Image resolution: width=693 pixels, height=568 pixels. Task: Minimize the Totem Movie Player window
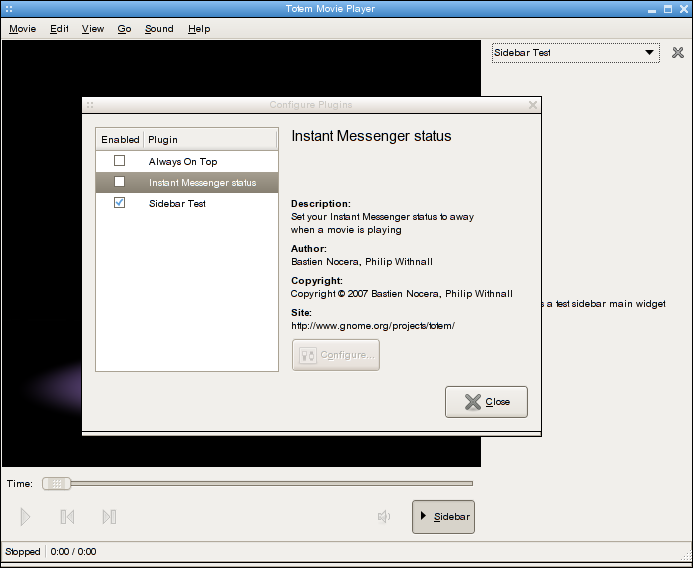pyautogui.click(x=652, y=9)
